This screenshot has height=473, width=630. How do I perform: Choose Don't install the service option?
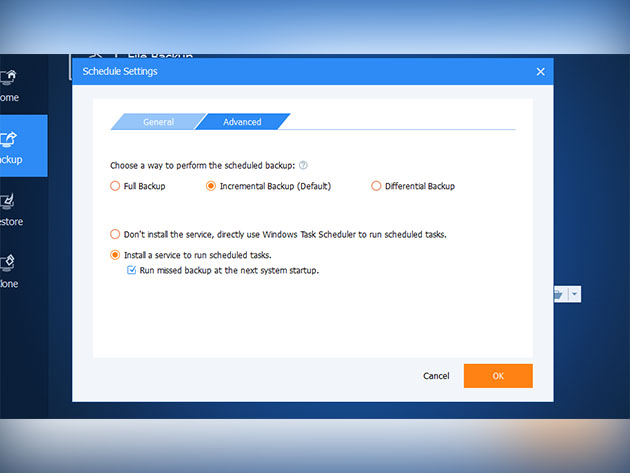coord(115,234)
